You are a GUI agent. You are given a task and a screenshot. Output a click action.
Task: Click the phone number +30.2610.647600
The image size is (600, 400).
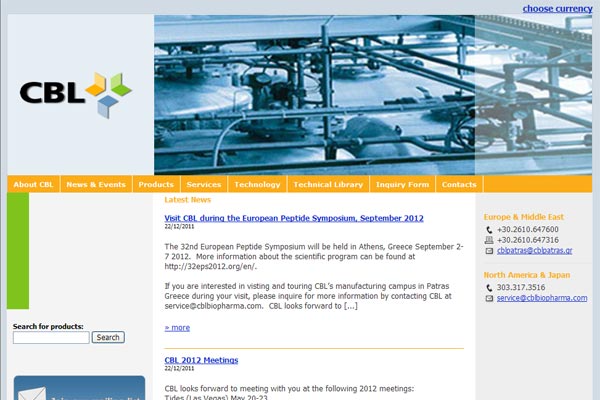tap(528, 229)
